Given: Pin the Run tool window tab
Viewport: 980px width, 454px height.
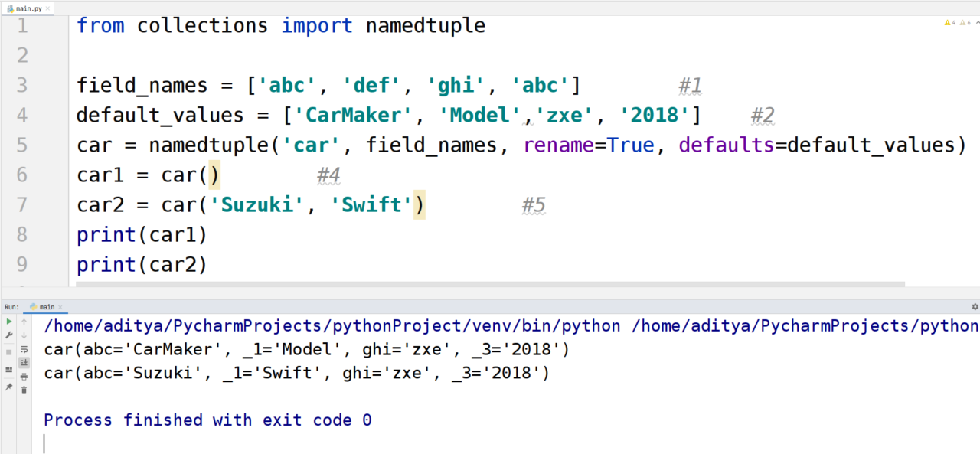Looking at the screenshot, I should click(8, 386).
